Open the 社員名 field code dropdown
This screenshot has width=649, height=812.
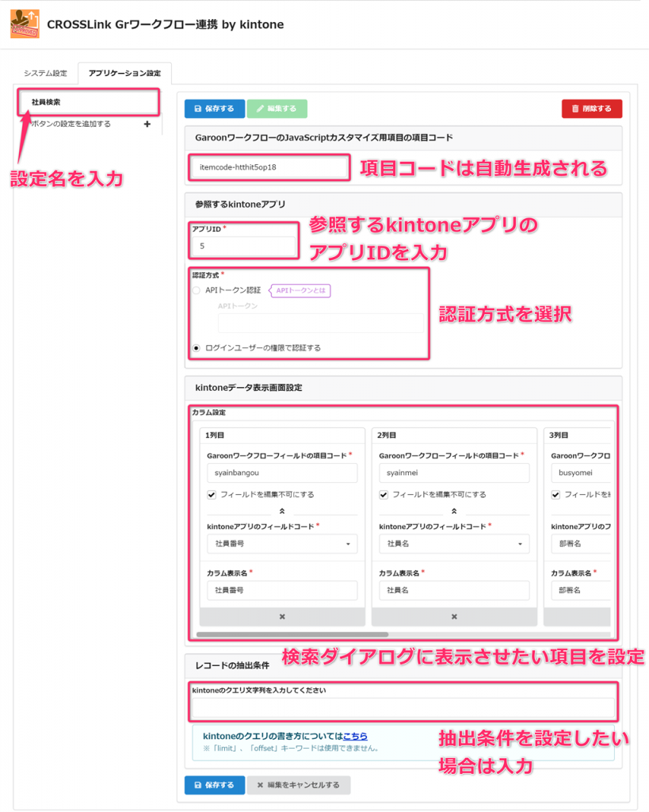click(454, 544)
